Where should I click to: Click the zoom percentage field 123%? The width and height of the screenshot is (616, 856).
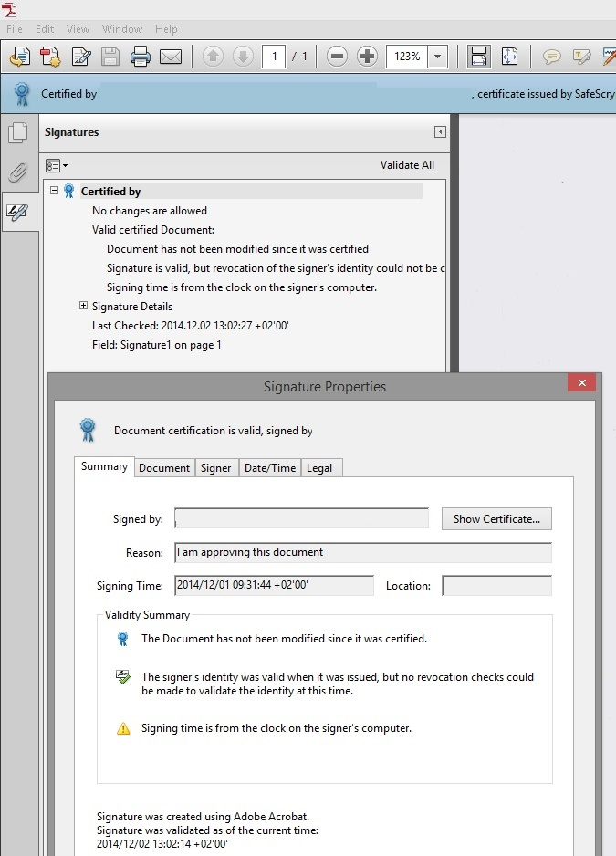(407, 57)
